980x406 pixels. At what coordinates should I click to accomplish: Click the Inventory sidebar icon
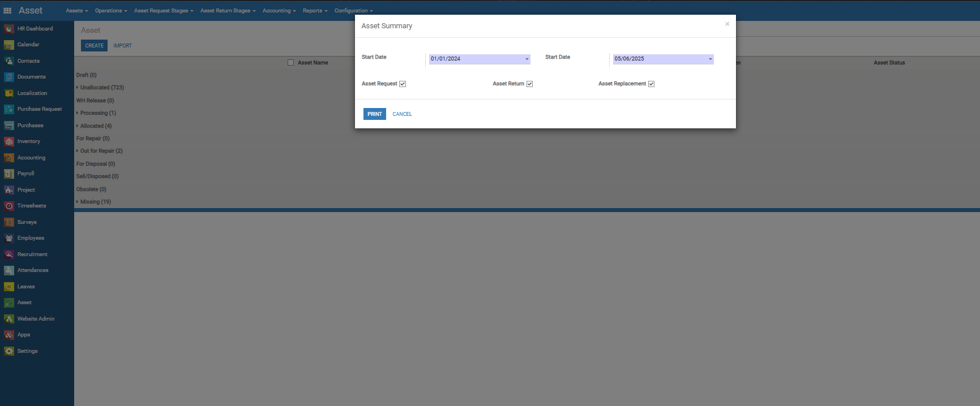click(9, 141)
